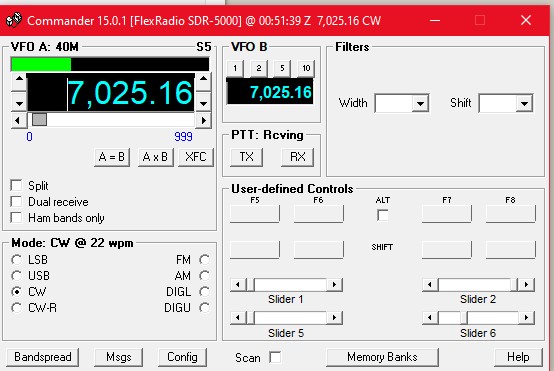Click the VFO A frequency scrollbar thumb

pyautogui.click(x=39, y=120)
